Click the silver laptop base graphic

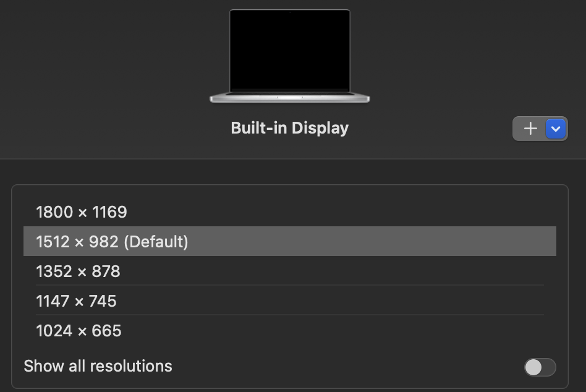pyautogui.click(x=290, y=98)
